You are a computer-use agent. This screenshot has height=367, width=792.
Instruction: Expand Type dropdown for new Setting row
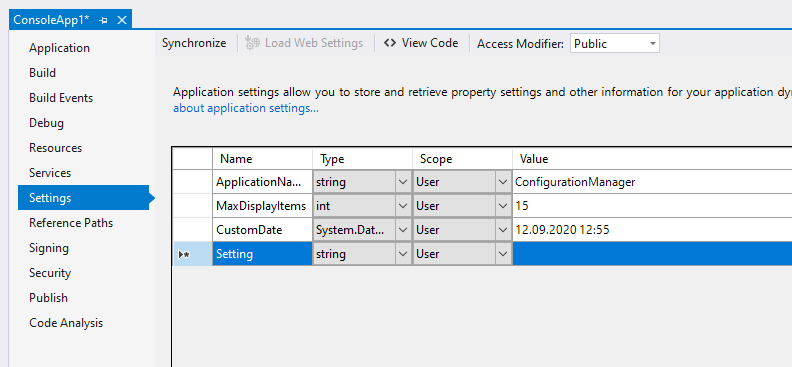click(x=403, y=254)
